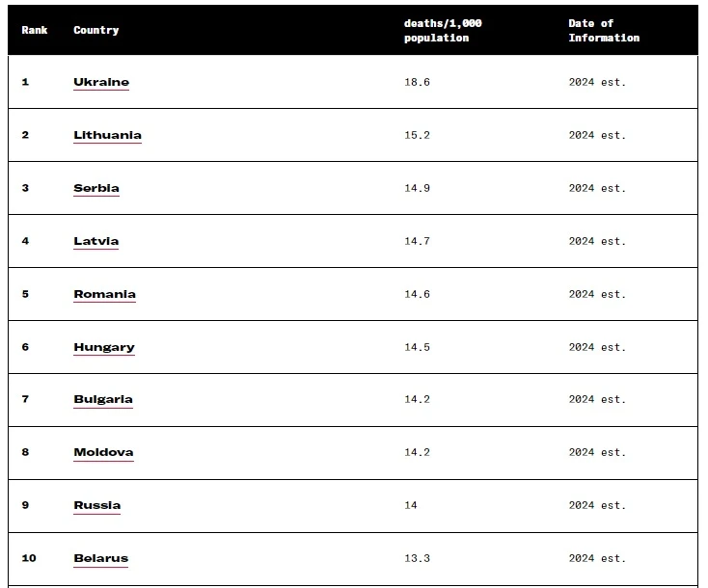The width and height of the screenshot is (708, 588).
Task: Open the Ukraine country link
Action: (x=101, y=82)
